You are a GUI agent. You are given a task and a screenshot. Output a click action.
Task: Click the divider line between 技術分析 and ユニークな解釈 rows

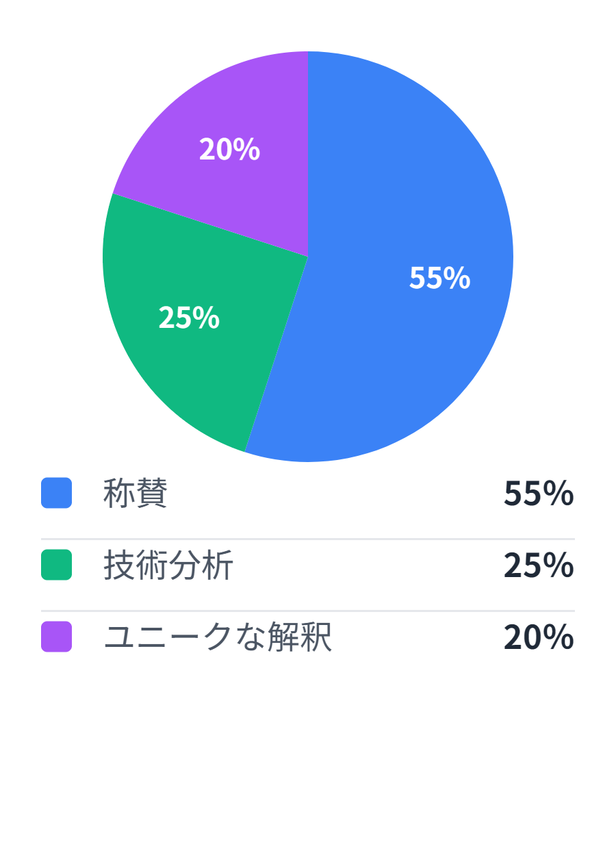[x=308, y=611]
